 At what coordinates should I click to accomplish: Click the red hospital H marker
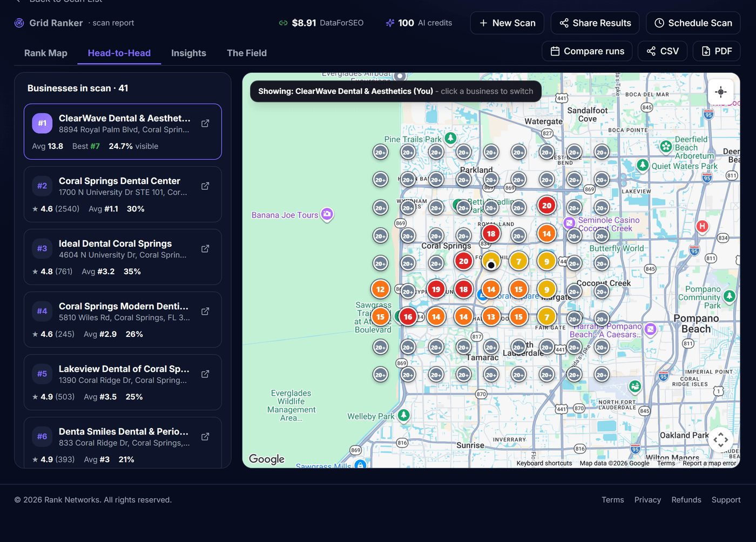[702, 226]
